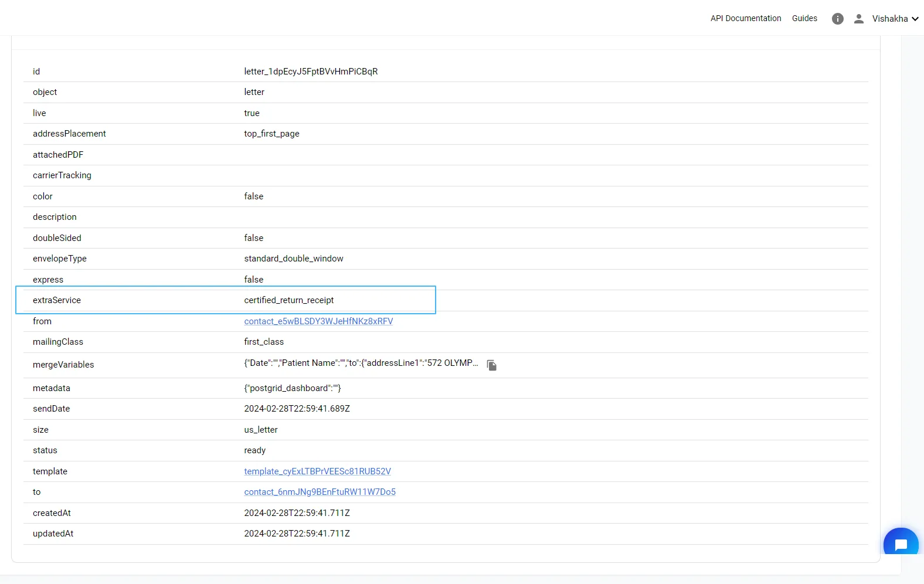The width and height of the screenshot is (924, 584).
Task: Click the updatedAt timestamp value
Action: [297, 534]
